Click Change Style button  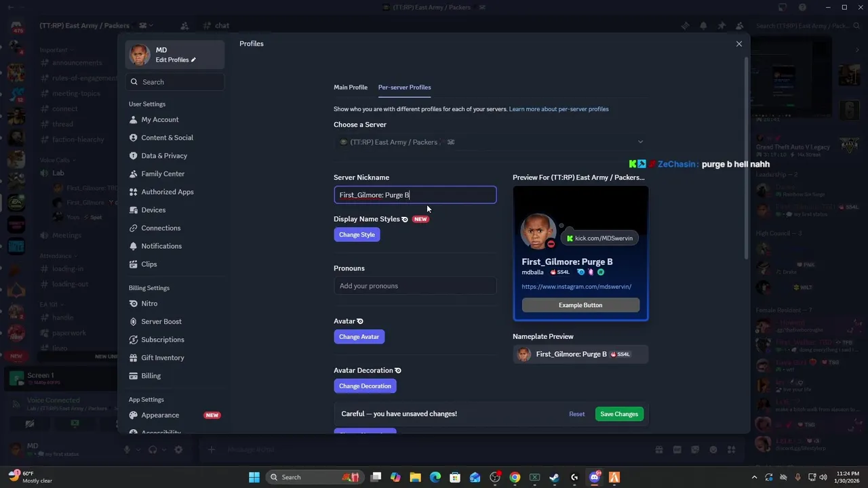357,235
